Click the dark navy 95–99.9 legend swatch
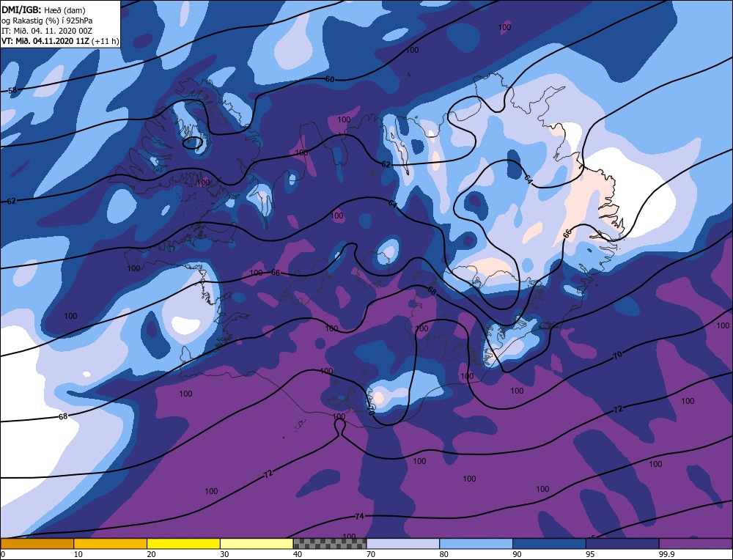The height and width of the screenshot is (560, 733). pos(622,543)
